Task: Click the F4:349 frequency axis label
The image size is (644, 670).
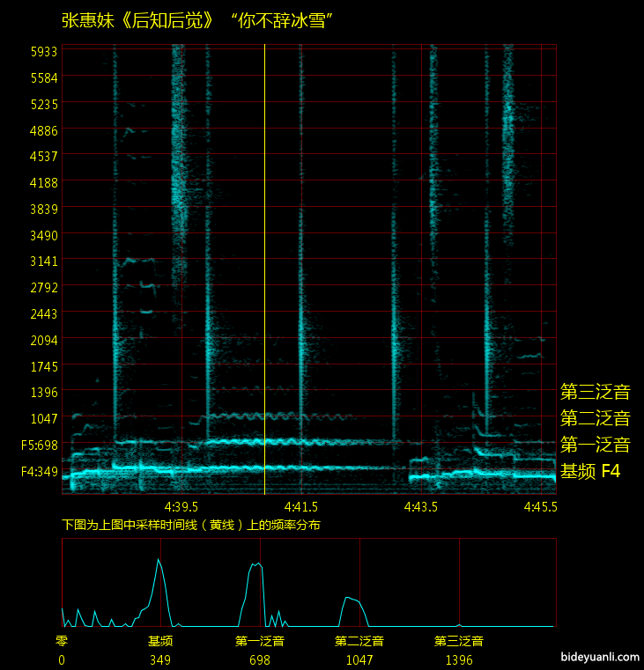Action: point(40,472)
